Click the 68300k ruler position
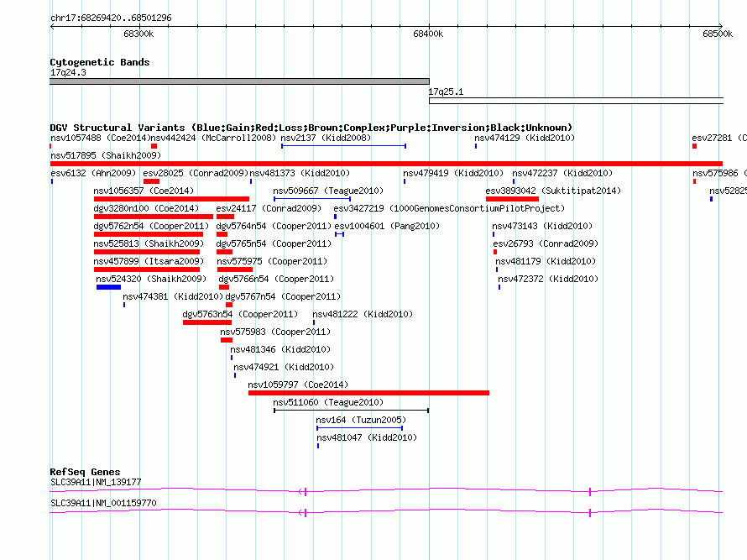The height and width of the screenshot is (560, 747). (x=138, y=34)
